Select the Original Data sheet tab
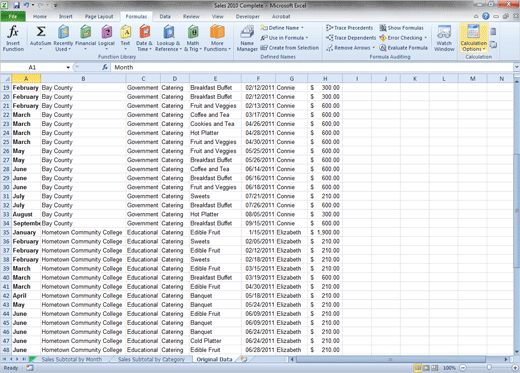 coord(214,359)
